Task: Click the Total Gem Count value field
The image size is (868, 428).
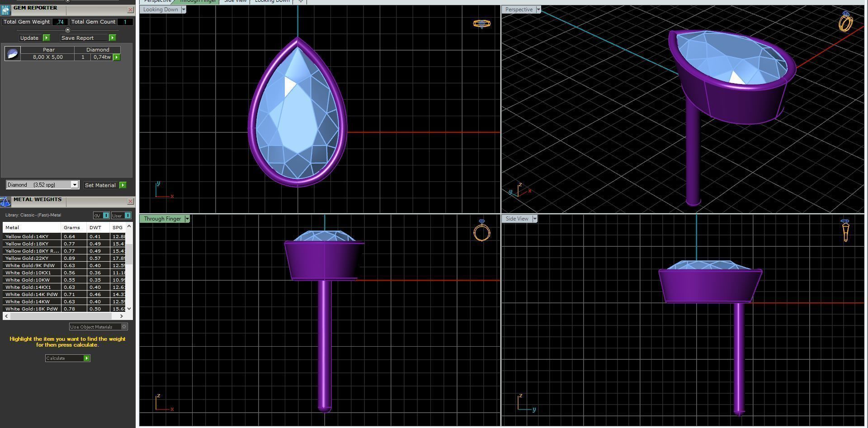Action: coord(125,22)
